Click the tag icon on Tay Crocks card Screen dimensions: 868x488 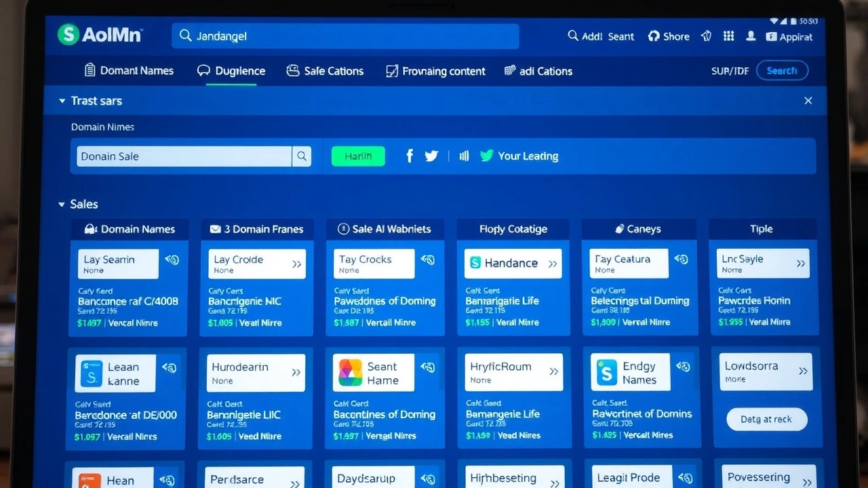[428, 260]
